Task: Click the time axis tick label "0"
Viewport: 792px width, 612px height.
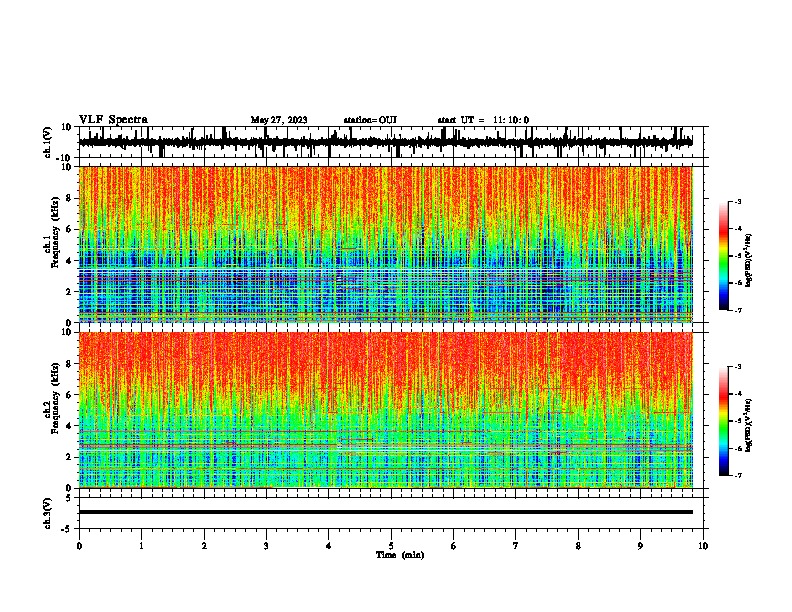Action: click(x=79, y=546)
